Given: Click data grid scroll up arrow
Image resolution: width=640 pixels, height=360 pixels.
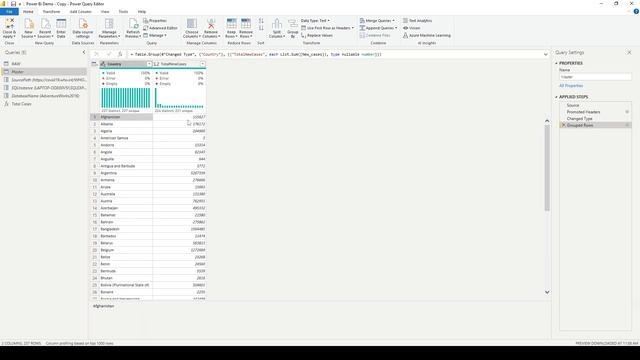Looking at the screenshot, I should click(547, 121).
